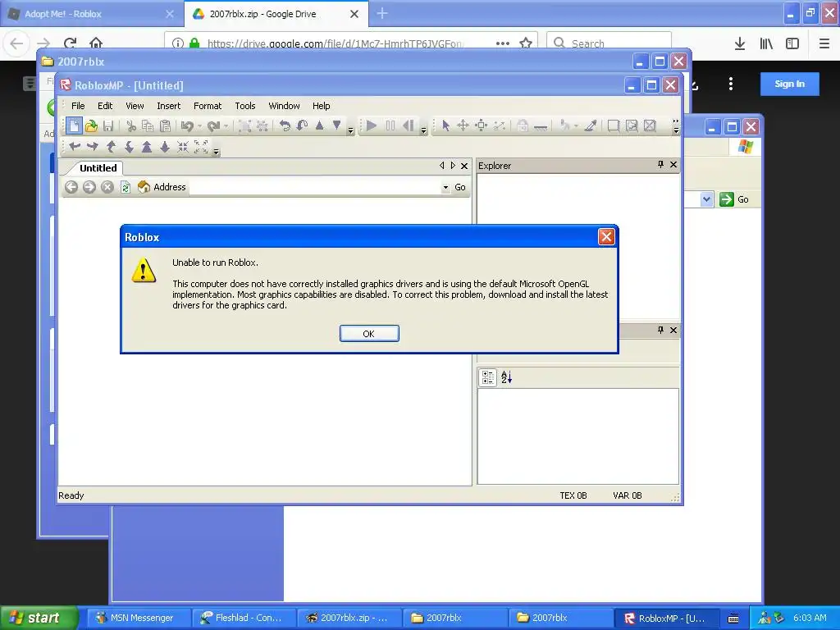This screenshot has height=630, width=840.
Task: Click Go next to the RobloxMP Address field
Action: click(459, 187)
